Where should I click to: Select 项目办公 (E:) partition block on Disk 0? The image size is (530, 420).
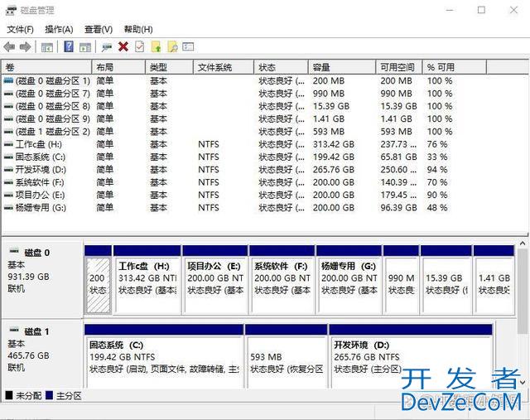215,280
